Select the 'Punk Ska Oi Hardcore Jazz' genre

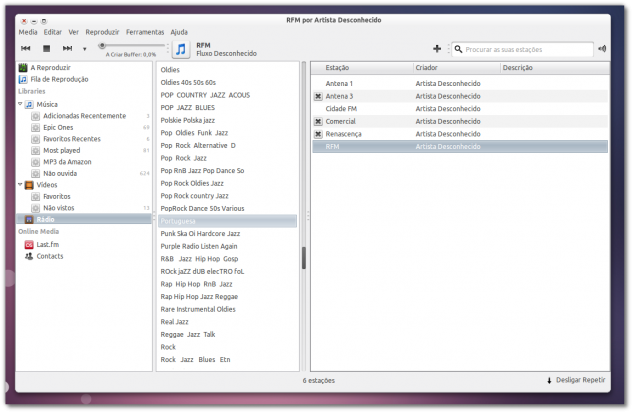point(200,234)
